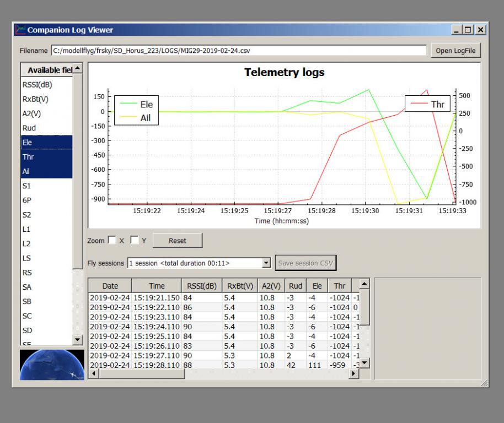The image size is (504, 423).
Task: Sort table by the Time column header
Action: tap(157, 286)
